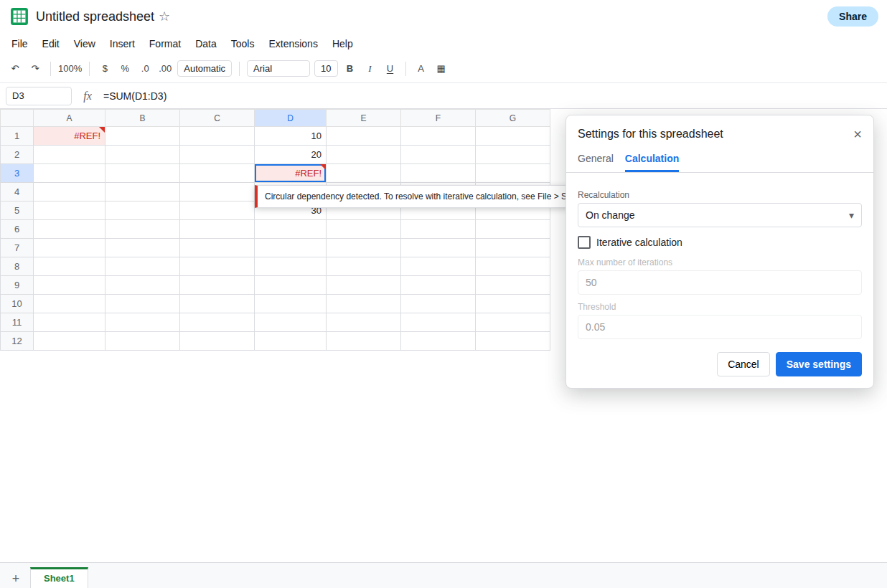
Task: Select row 5 header
Action: (17, 211)
